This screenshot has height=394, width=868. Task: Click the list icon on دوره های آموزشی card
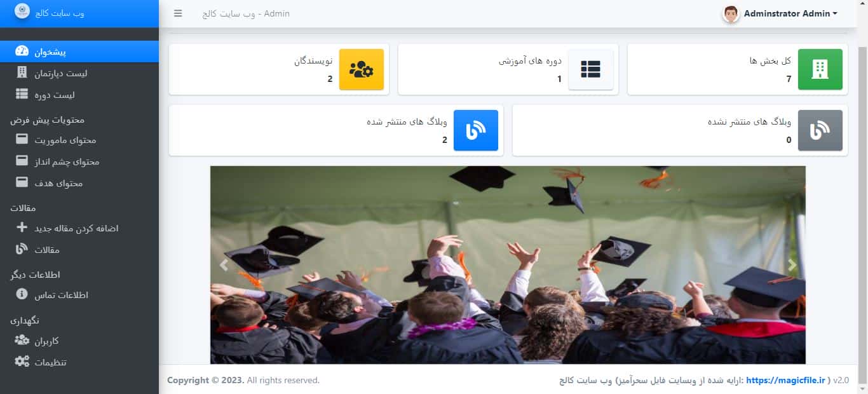click(x=590, y=69)
